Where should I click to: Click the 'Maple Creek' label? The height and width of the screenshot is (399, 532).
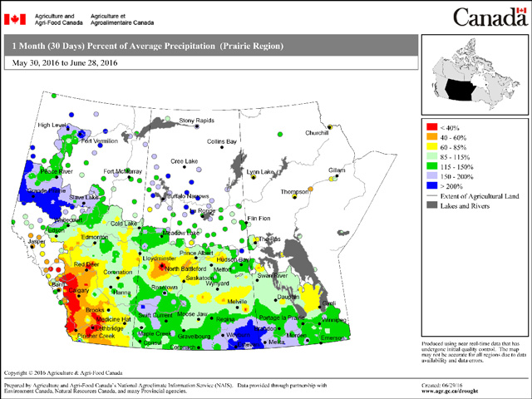(155, 334)
